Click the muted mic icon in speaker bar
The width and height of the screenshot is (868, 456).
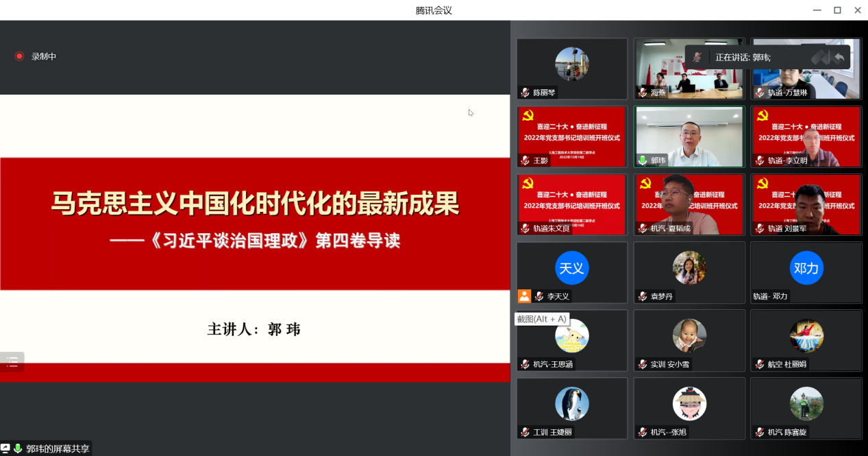(x=697, y=57)
